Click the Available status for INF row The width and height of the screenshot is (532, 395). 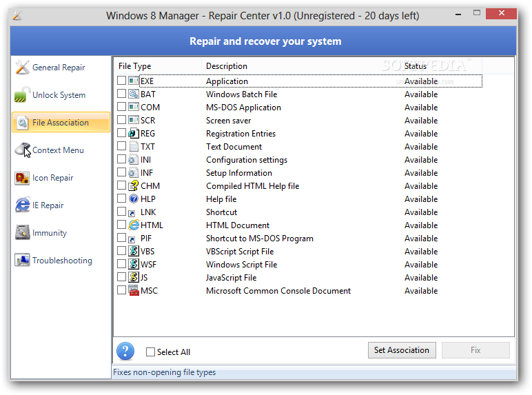point(421,173)
